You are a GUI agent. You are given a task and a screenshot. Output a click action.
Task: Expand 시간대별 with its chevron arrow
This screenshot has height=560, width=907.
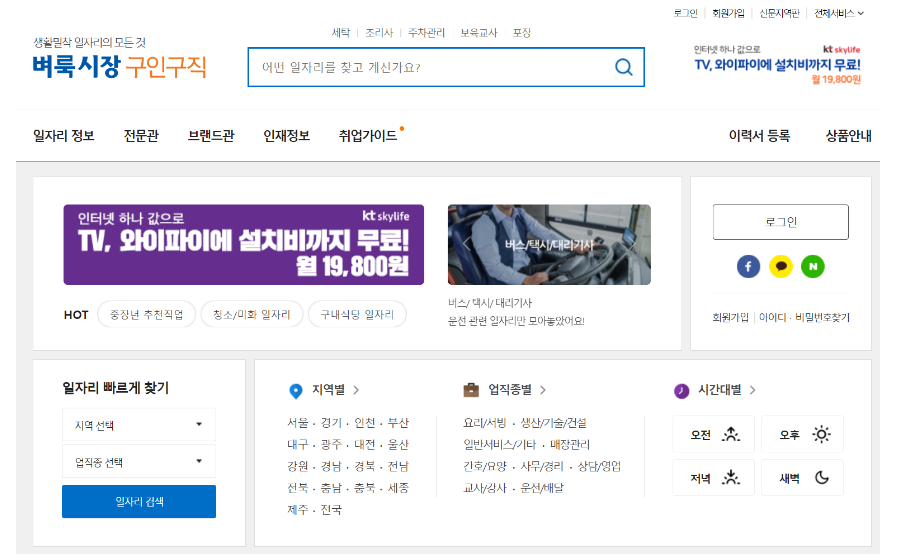click(x=753, y=390)
